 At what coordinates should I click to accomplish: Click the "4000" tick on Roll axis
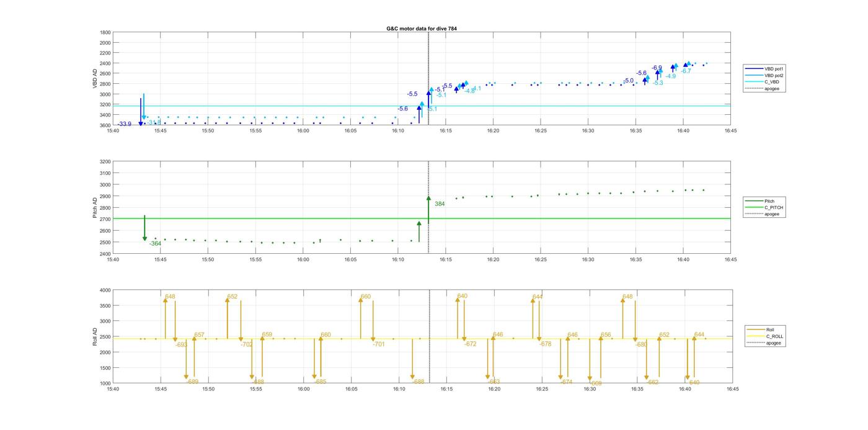coord(106,290)
